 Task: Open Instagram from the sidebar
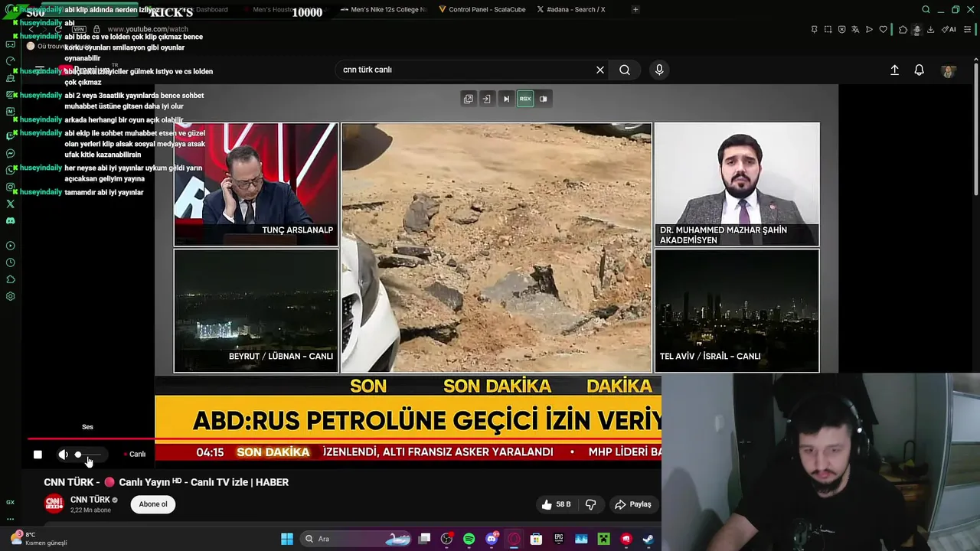tap(10, 187)
